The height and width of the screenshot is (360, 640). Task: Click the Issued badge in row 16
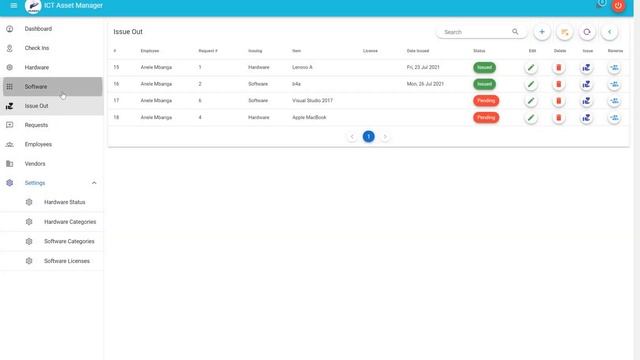pos(484,84)
